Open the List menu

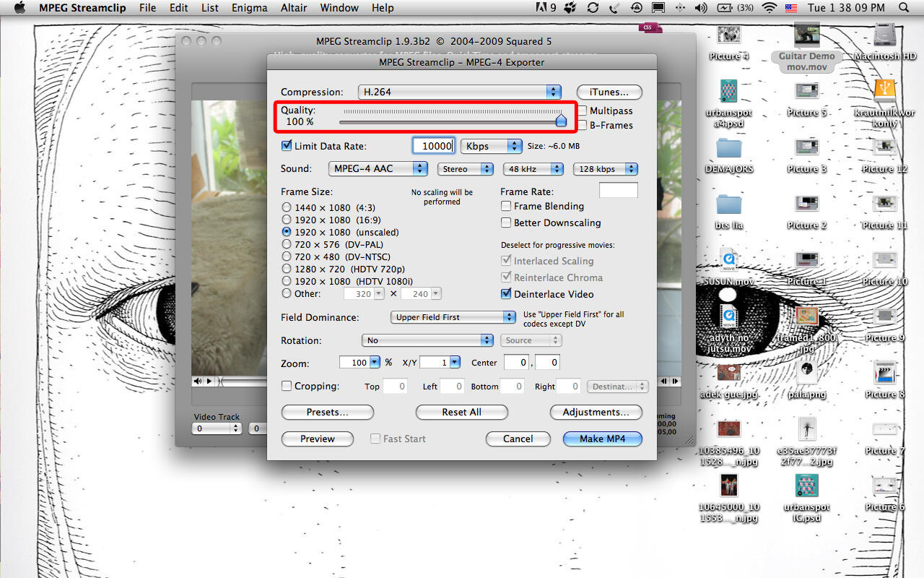tap(210, 8)
